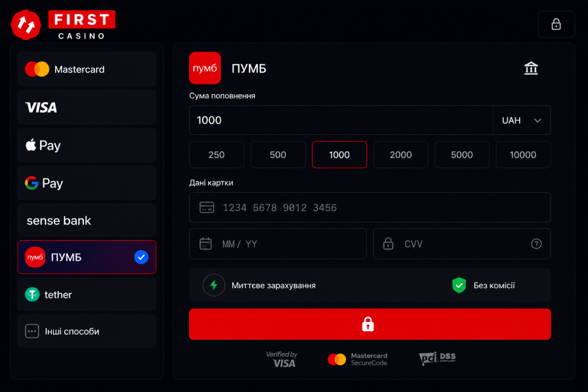Click the red ПУМБ logo in the header
The width and height of the screenshot is (588, 392).
click(205, 68)
